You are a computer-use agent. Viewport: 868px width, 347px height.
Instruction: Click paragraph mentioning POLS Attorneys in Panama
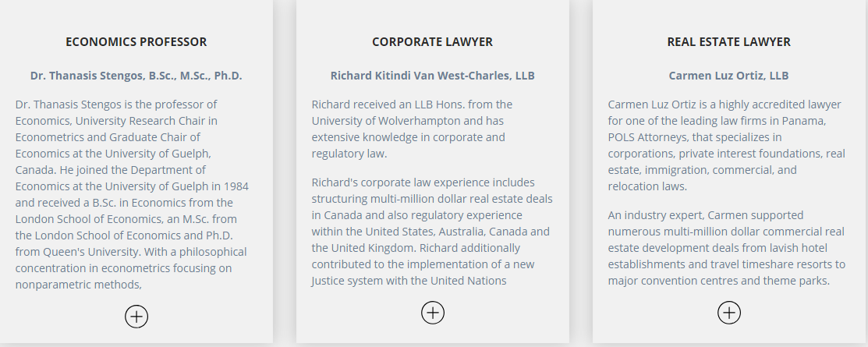point(726,145)
